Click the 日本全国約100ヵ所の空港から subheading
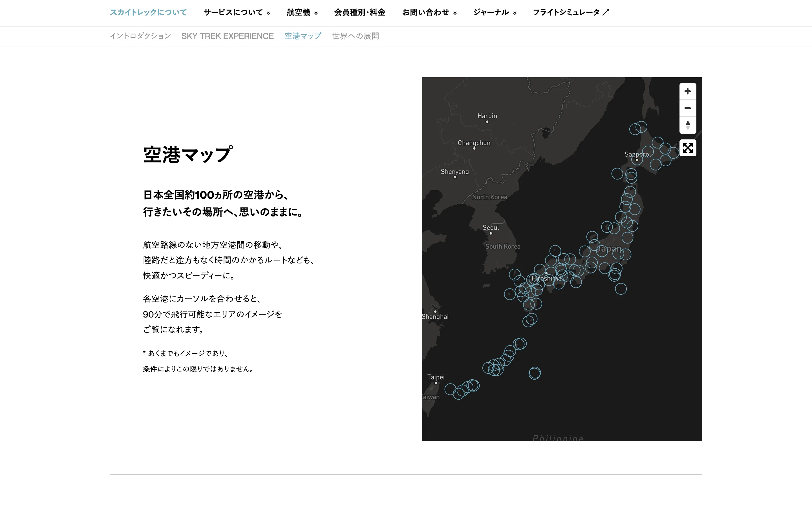 215,195
